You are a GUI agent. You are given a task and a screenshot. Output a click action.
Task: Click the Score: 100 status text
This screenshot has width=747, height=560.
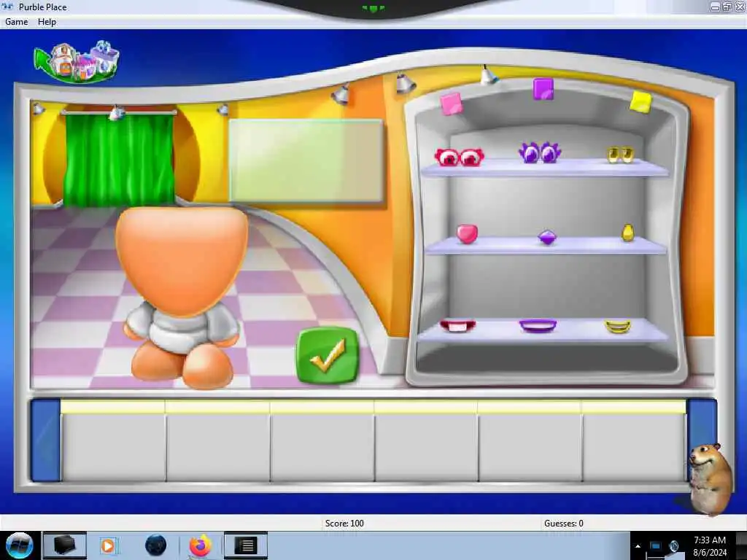click(344, 524)
